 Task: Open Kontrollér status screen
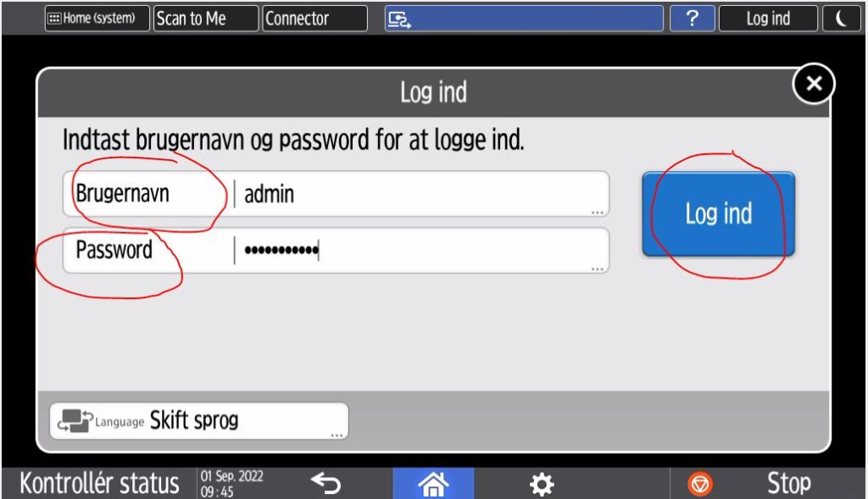click(x=100, y=483)
